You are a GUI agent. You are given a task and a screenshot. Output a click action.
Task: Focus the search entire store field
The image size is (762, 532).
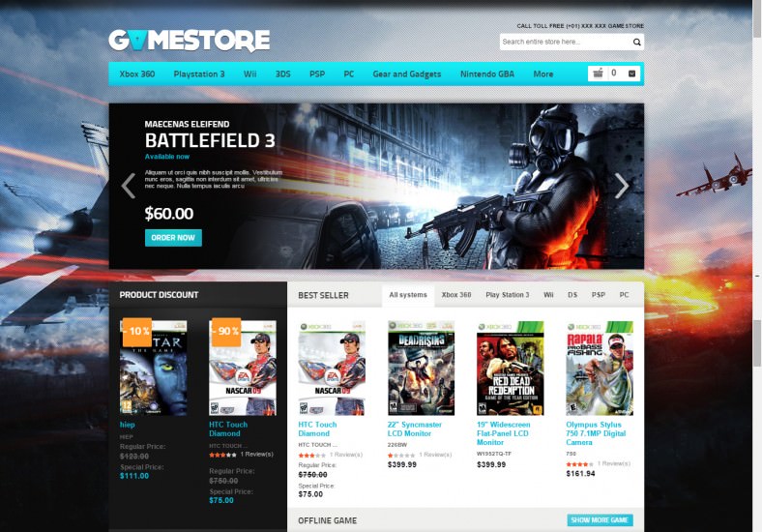(566, 42)
